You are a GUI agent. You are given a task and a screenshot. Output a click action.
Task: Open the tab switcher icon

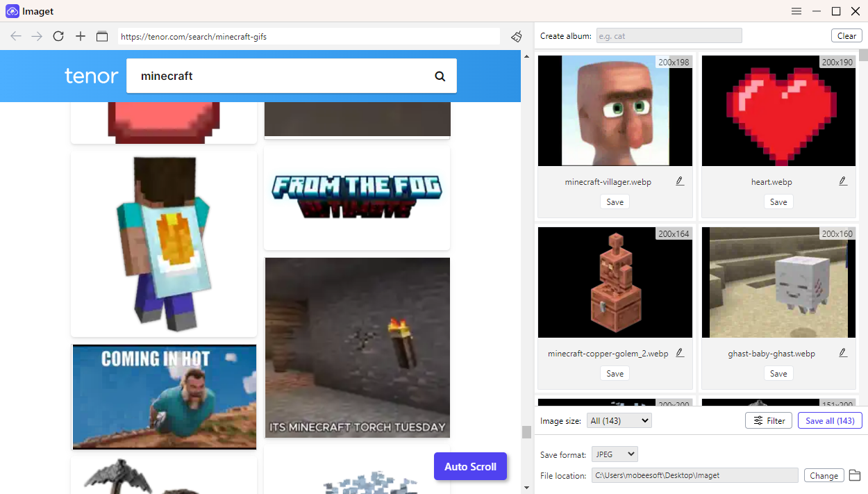(x=101, y=36)
